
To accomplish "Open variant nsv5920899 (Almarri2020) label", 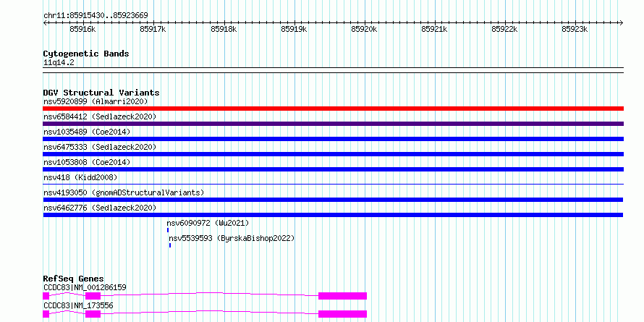I will pos(96,101).
